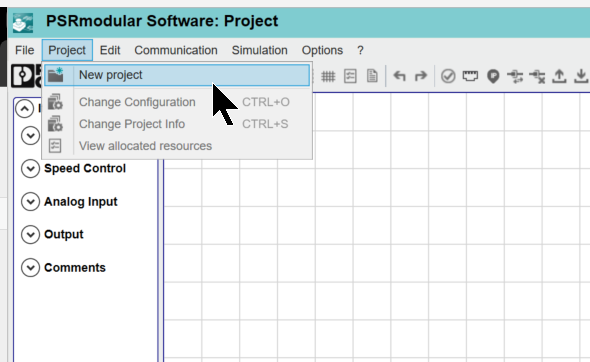Click the upload arrow toolbar icon
This screenshot has height=362, width=590.
point(559,76)
